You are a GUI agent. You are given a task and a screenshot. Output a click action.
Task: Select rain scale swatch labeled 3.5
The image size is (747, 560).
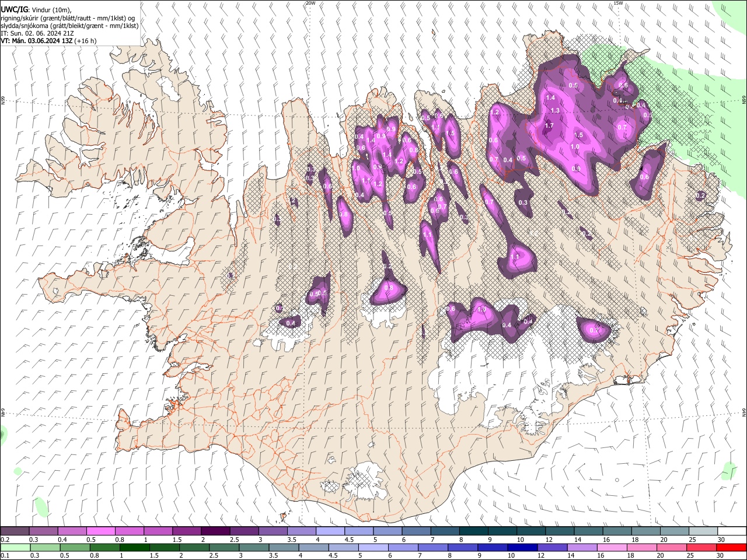(284, 547)
